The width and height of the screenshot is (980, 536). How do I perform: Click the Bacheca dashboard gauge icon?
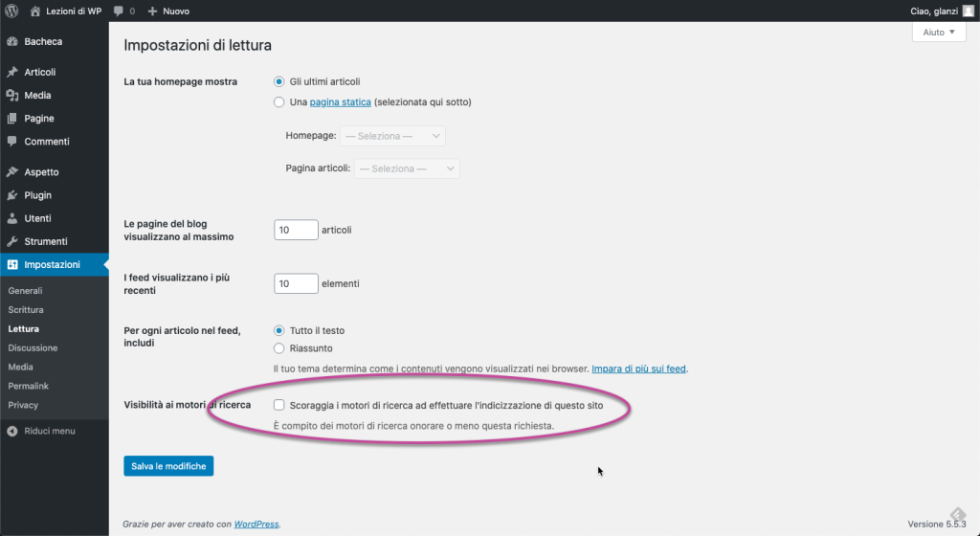pyautogui.click(x=11, y=41)
